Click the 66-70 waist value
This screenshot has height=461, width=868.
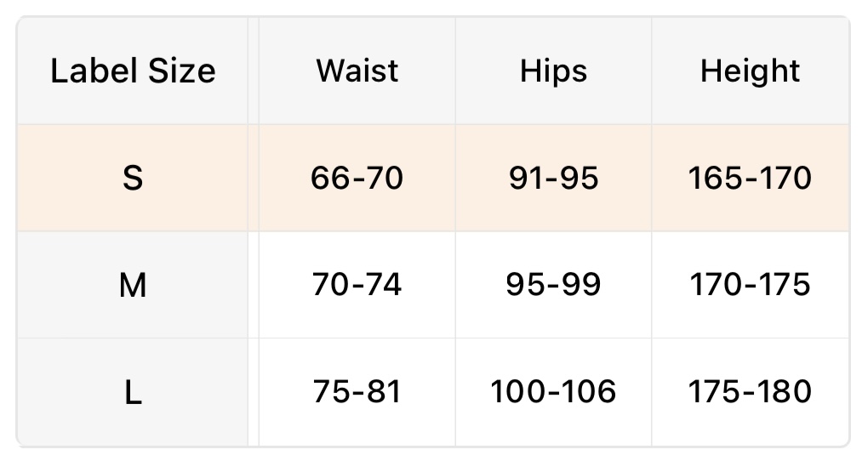pos(357,179)
